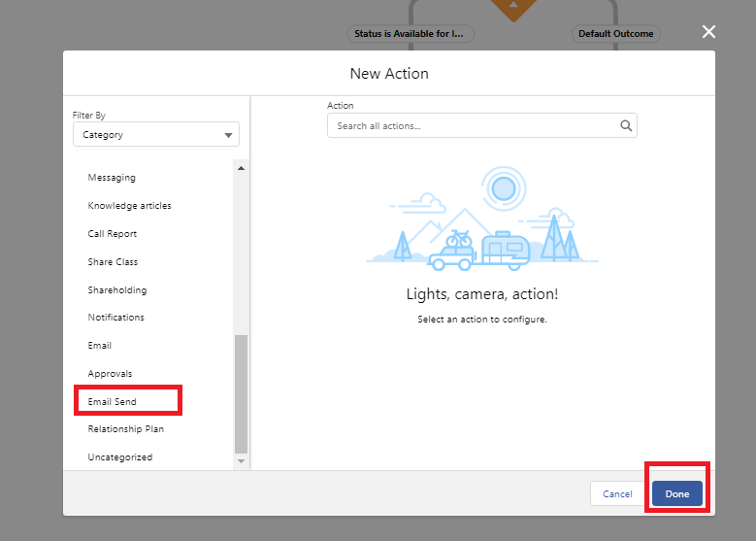Select the Knowledge articles category

(129, 206)
